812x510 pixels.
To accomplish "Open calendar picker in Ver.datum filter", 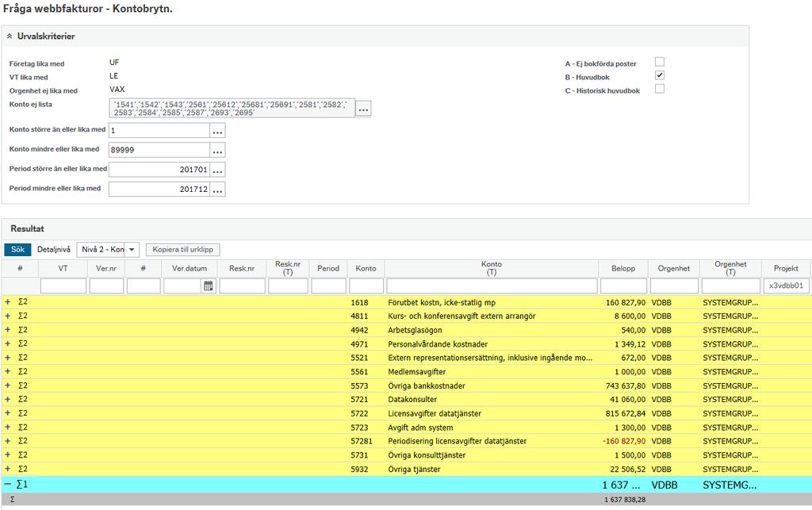I will click(x=209, y=286).
